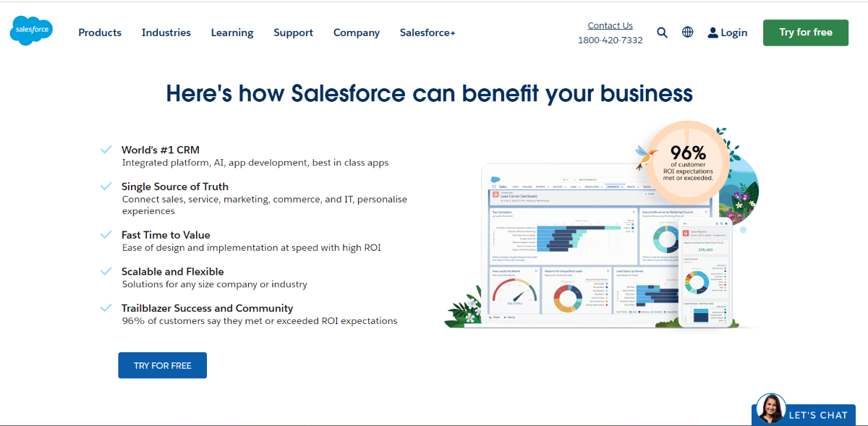
Task: Open the globe region selector
Action: (x=688, y=33)
